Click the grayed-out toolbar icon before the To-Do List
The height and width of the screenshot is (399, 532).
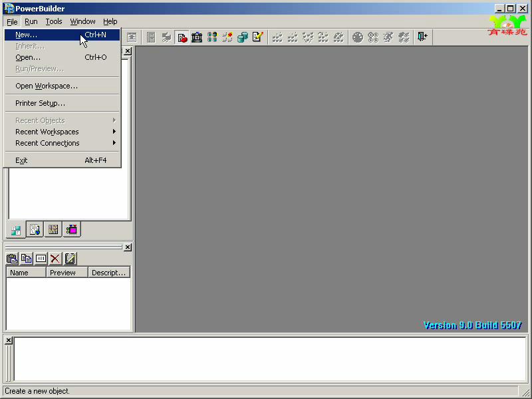click(166, 37)
